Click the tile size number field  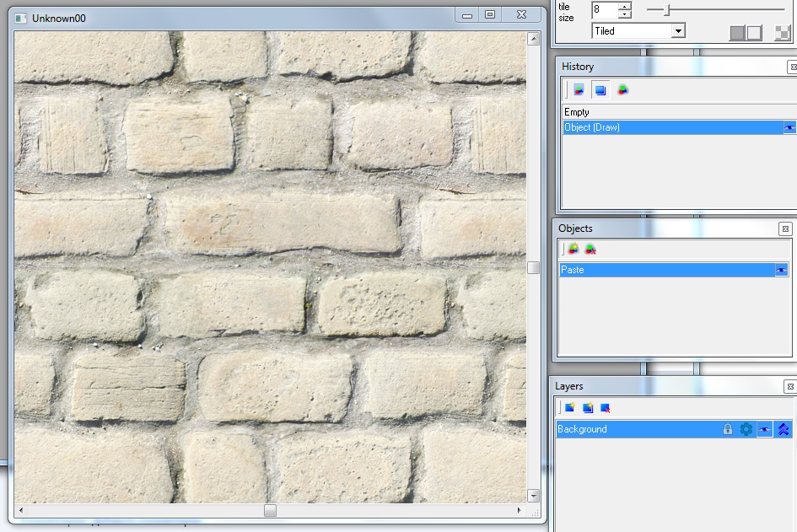[x=604, y=10]
